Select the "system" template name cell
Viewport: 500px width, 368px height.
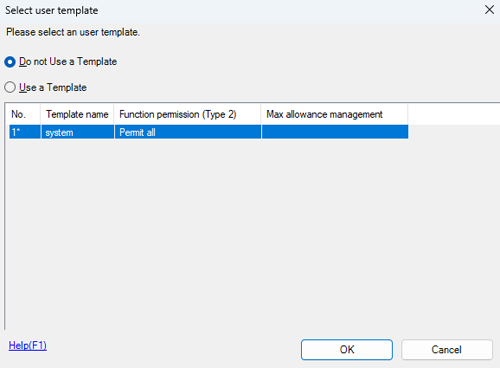click(x=77, y=132)
